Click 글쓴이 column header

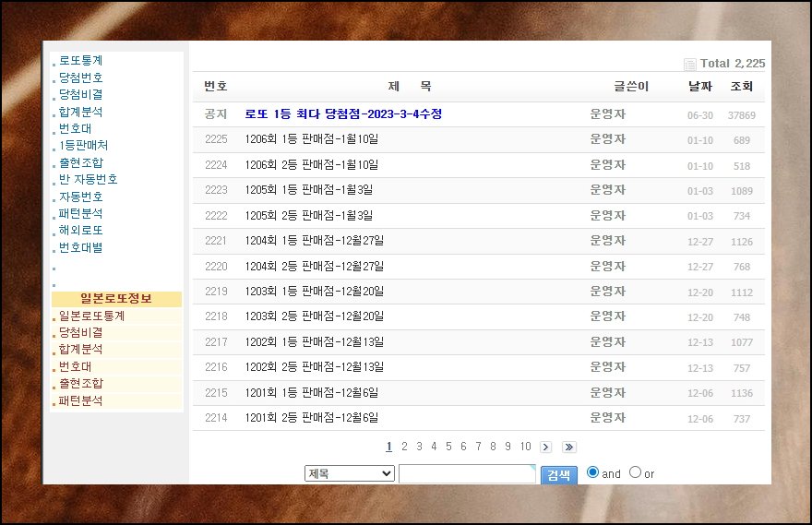point(631,87)
